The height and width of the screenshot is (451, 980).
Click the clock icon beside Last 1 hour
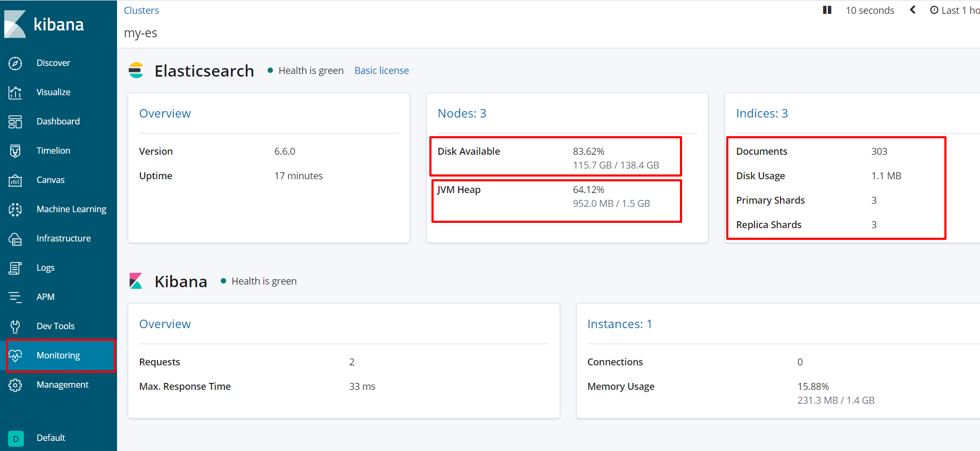tap(934, 10)
